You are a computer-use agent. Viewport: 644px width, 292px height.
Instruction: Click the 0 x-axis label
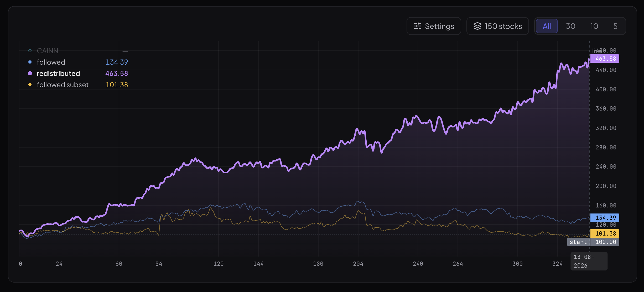[x=20, y=264]
